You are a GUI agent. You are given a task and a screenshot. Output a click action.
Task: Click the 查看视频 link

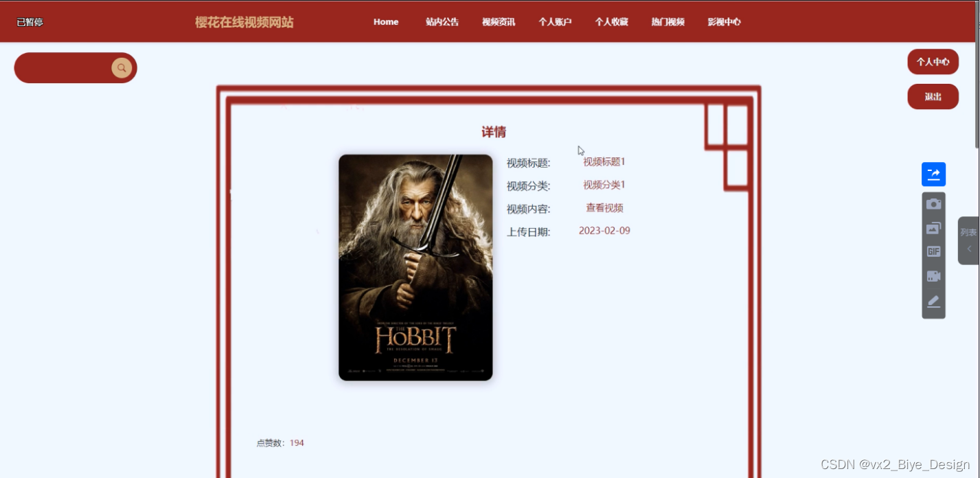pos(604,208)
